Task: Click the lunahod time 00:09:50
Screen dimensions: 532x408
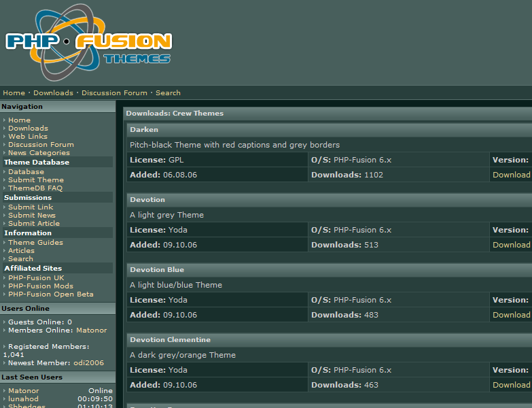Action: pos(95,399)
